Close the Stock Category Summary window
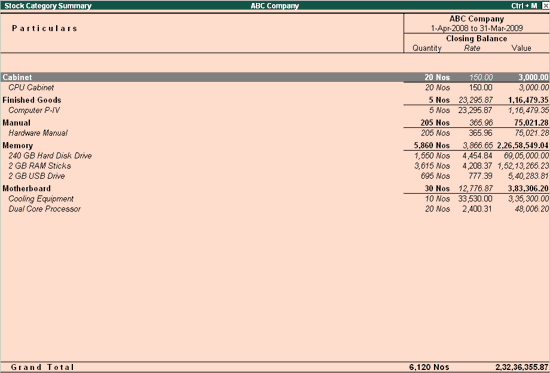This screenshot has width=550, height=373. [x=545, y=6]
